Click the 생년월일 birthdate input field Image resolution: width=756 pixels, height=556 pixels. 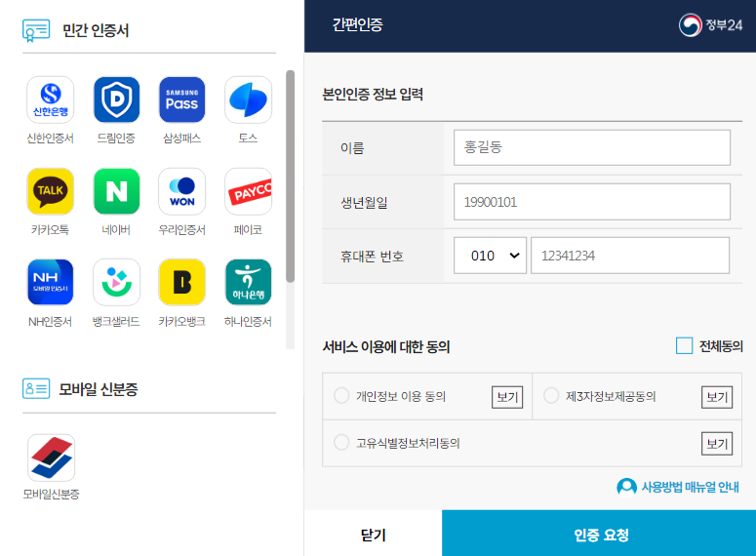click(x=591, y=202)
